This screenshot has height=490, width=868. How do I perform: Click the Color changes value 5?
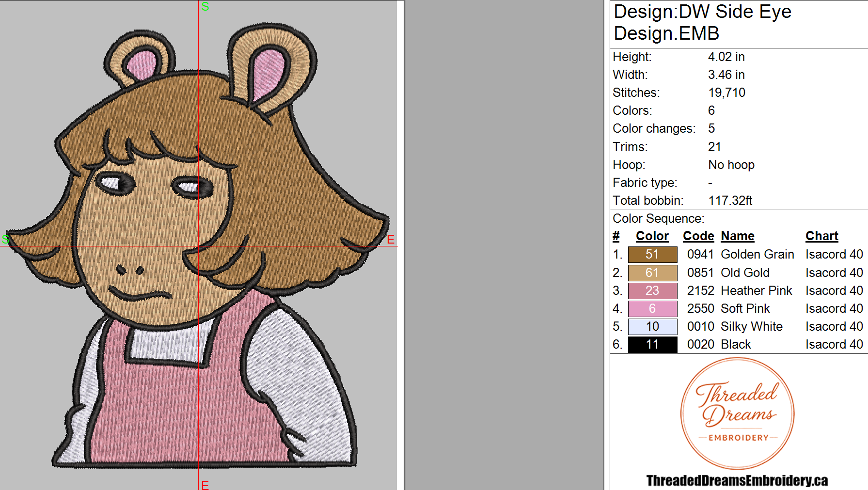(711, 128)
